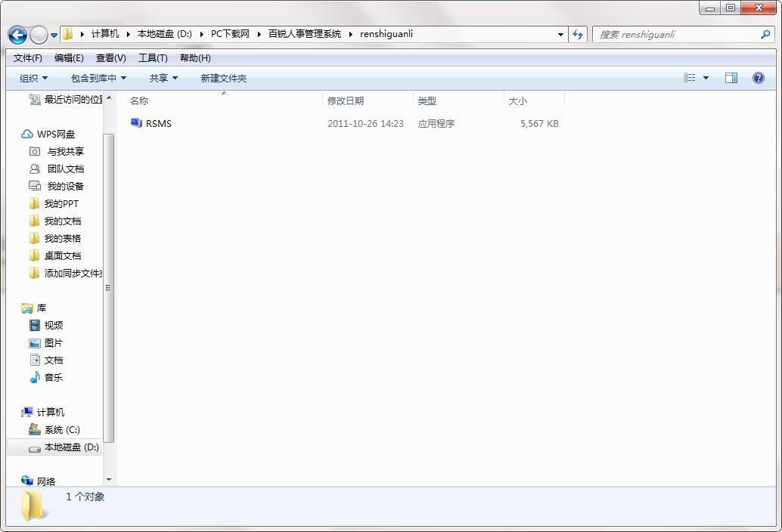This screenshot has width=782, height=532.
Task: Select 本地磁盘 (D:) in the navigation pane
Action: (64, 447)
